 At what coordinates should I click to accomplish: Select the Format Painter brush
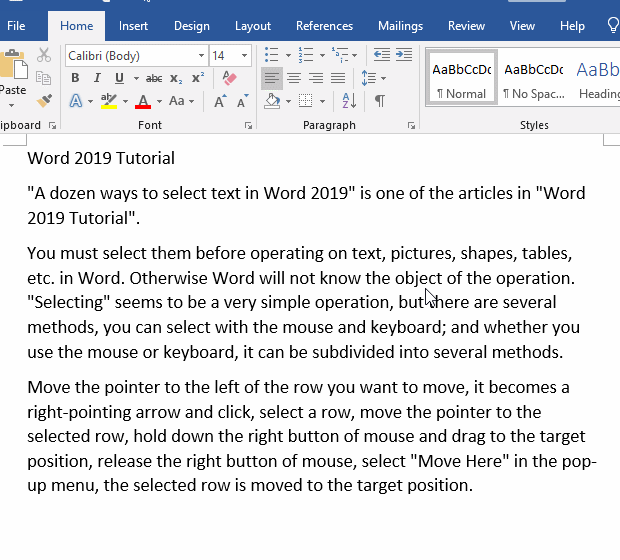pos(44,100)
